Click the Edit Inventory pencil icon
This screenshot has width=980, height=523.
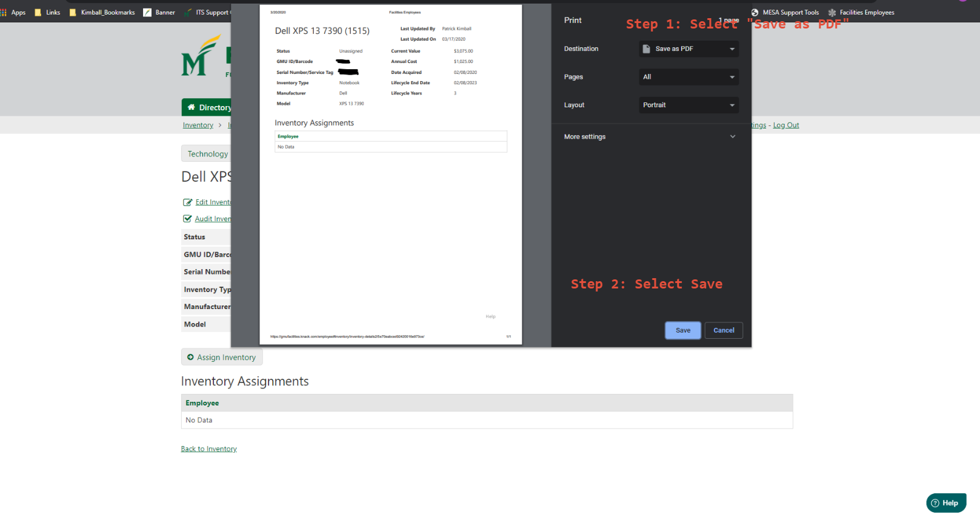187,202
